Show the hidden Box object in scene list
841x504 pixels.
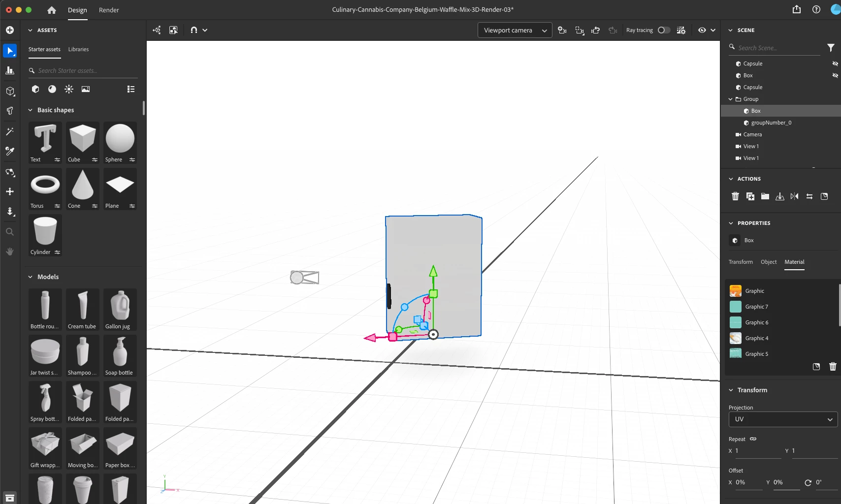(x=835, y=75)
